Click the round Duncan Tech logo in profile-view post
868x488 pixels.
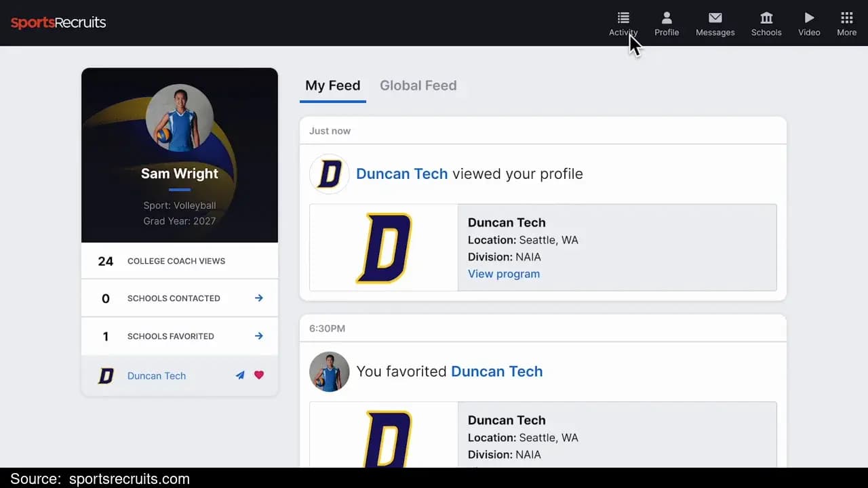(330, 174)
